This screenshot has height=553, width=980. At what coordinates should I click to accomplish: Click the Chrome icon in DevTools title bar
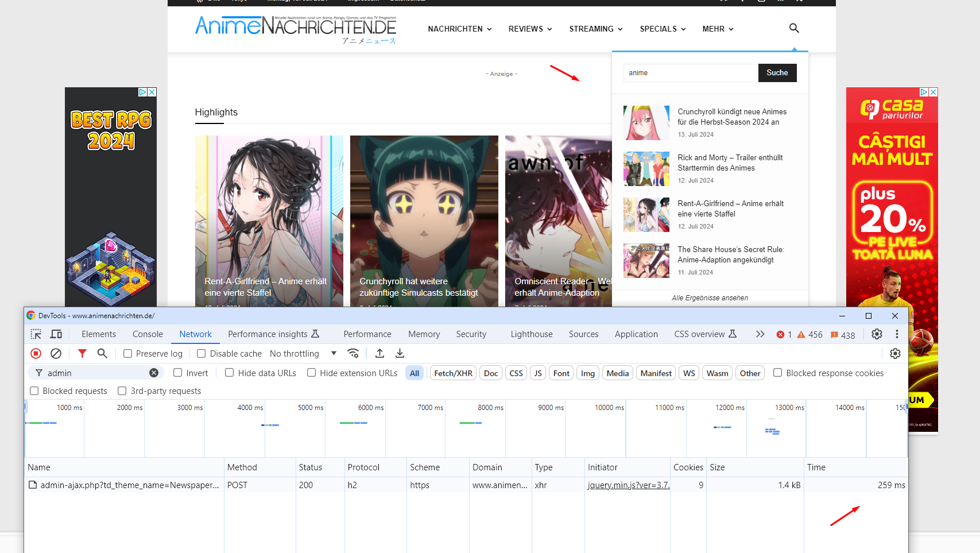coord(31,315)
